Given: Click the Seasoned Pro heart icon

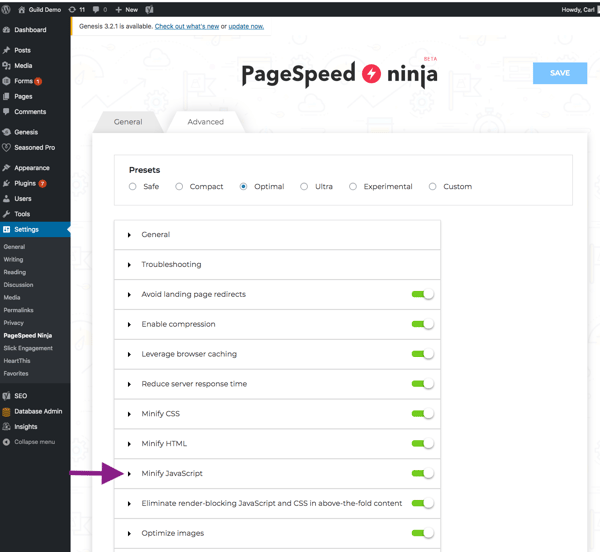Looking at the screenshot, I should [x=6, y=147].
